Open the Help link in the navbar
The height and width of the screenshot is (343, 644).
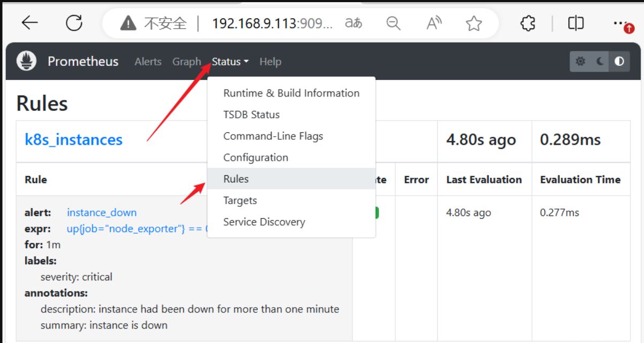(270, 62)
